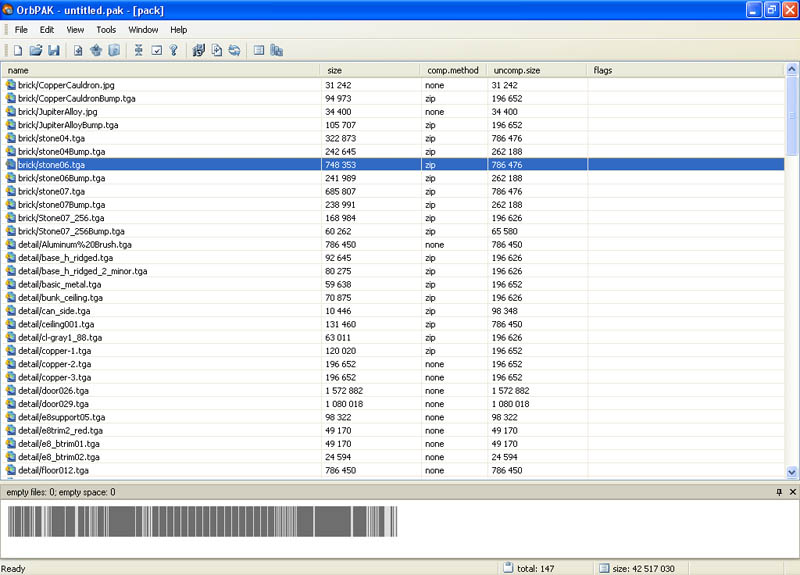The height and width of the screenshot is (575, 800).
Task: Open a pak file via folder icon
Action: [x=36, y=50]
